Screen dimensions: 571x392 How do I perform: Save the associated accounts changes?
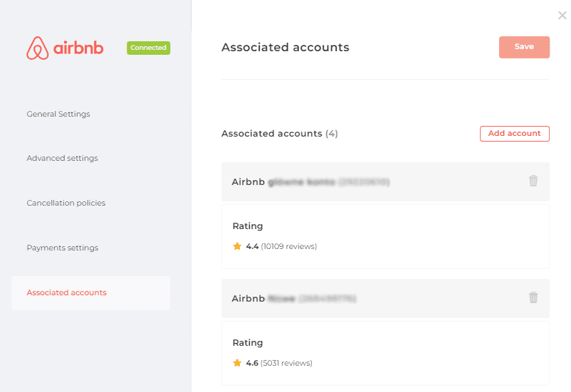(x=524, y=47)
